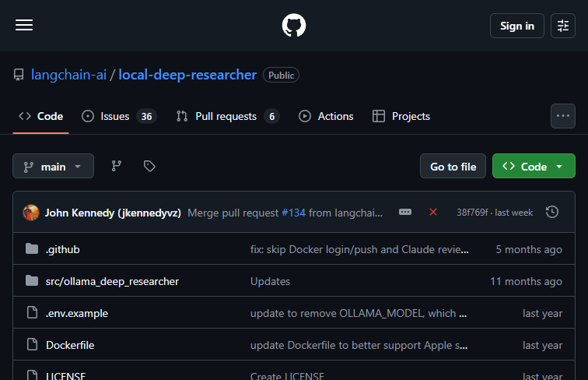Open commit 38f769f link
This screenshot has width=588, height=380.
(473, 213)
